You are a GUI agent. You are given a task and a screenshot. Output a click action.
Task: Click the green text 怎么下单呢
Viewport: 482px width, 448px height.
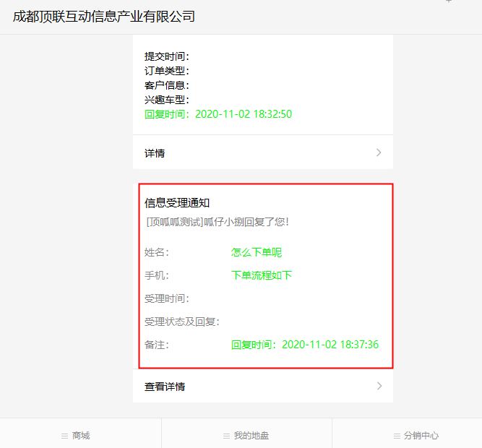pyautogui.click(x=257, y=252)
